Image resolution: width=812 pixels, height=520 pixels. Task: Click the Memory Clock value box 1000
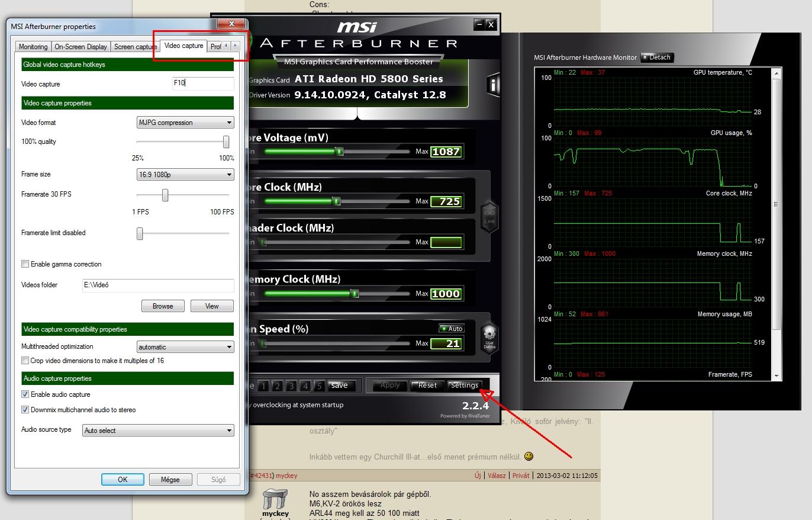coord(446,294)
